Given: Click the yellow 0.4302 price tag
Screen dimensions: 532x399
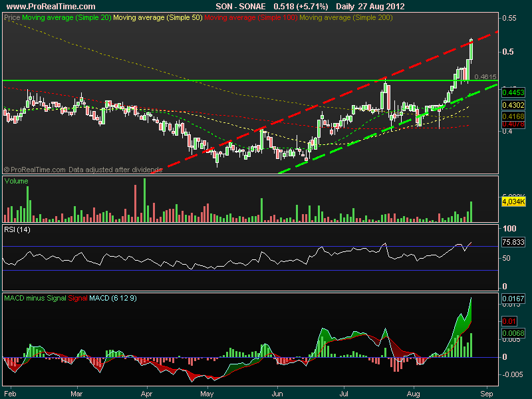Looking at the screenshot, I should click(x=511, y=105).
